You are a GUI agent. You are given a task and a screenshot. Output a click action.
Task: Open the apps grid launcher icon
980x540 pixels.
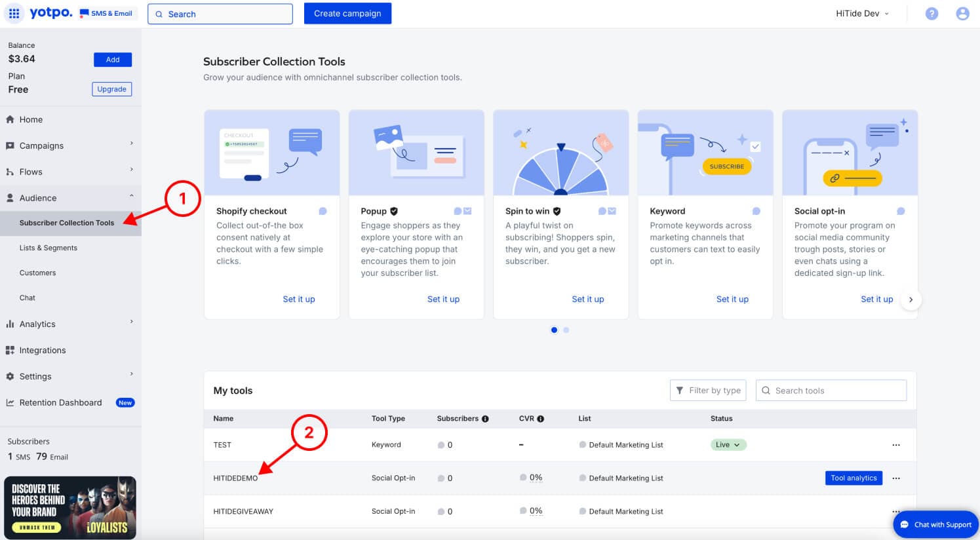coord(14,13)
